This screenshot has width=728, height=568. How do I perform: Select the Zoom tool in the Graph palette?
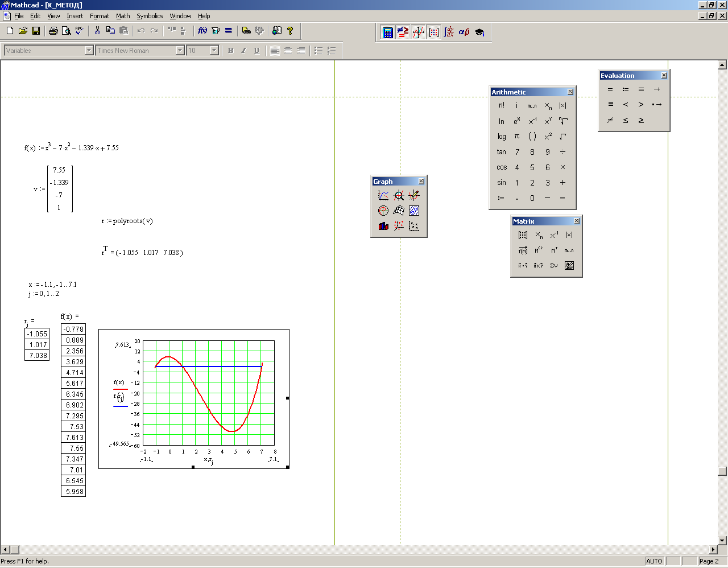click(399, 195)
